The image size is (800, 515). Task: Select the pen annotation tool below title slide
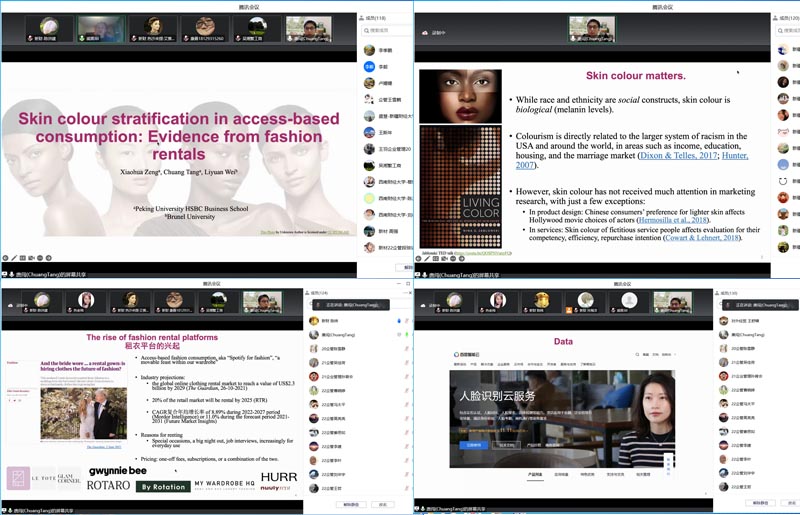point(19,258)
